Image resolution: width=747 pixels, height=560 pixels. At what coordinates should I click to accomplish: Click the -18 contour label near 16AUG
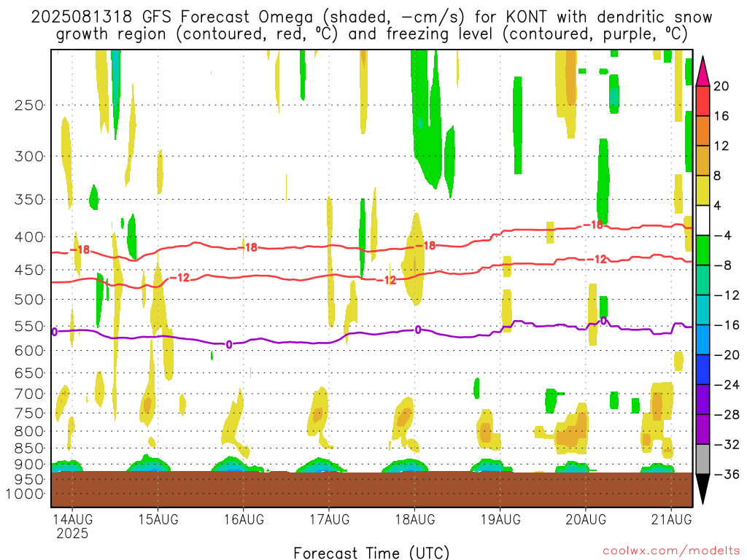tap(247, 247)
